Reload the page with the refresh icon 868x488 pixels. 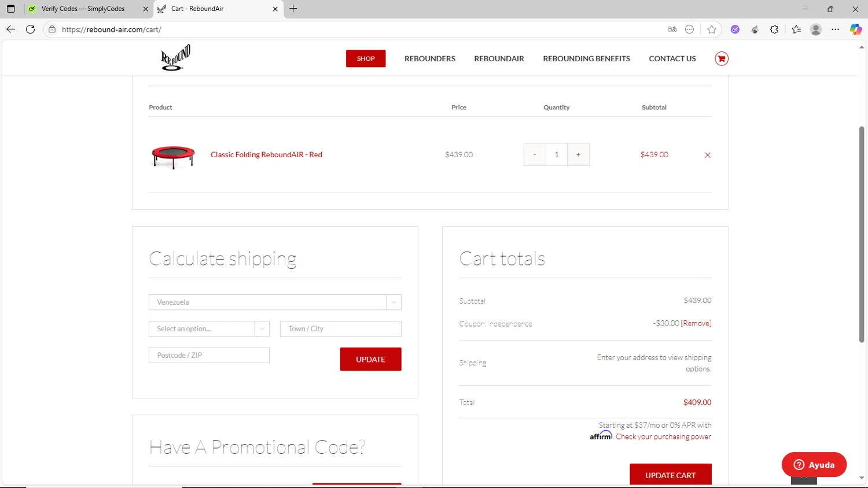coord(31,29)
